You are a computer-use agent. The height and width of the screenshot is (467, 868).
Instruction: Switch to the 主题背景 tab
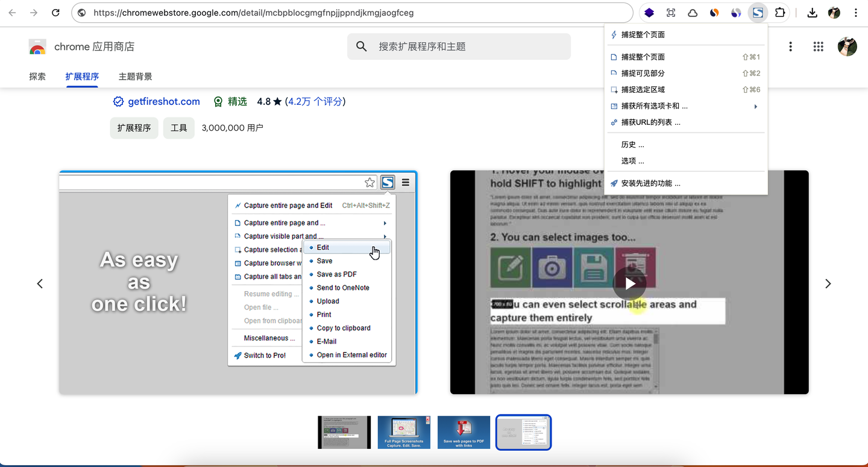point(135,77)
